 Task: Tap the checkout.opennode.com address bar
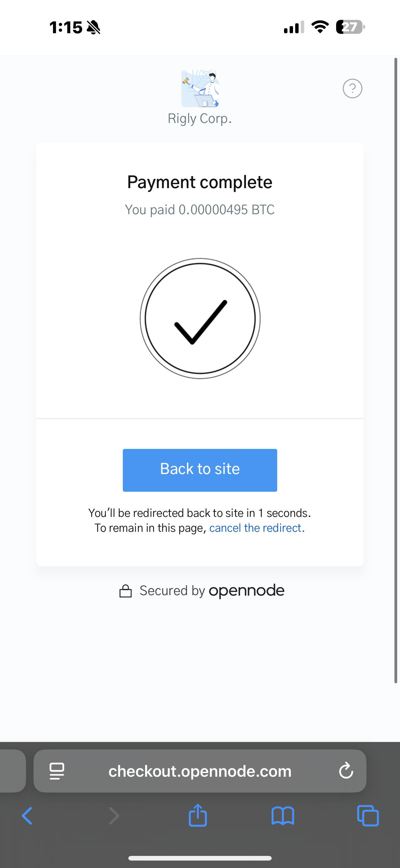200,771
